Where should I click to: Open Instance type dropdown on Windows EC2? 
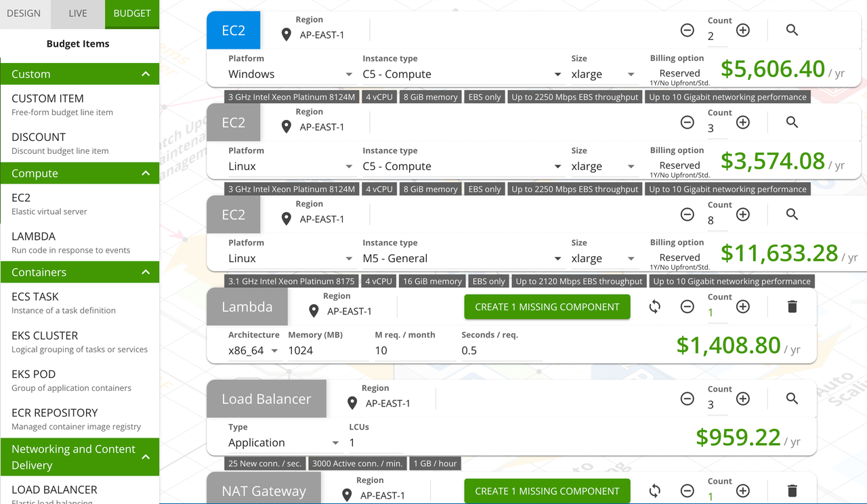pos(463,75)
